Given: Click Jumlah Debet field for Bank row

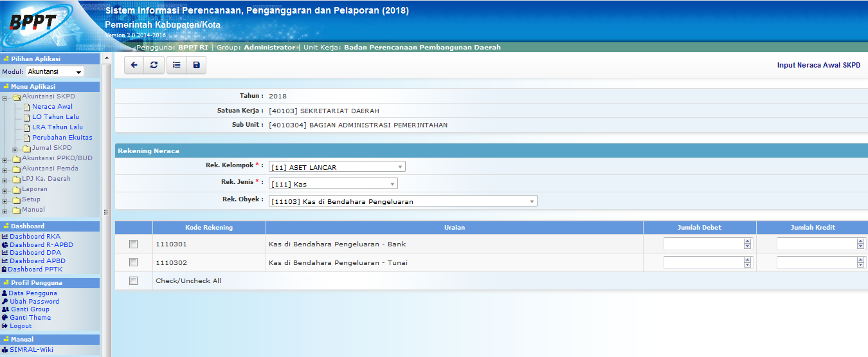Looking at the screenshot, I should click(703, 244).
